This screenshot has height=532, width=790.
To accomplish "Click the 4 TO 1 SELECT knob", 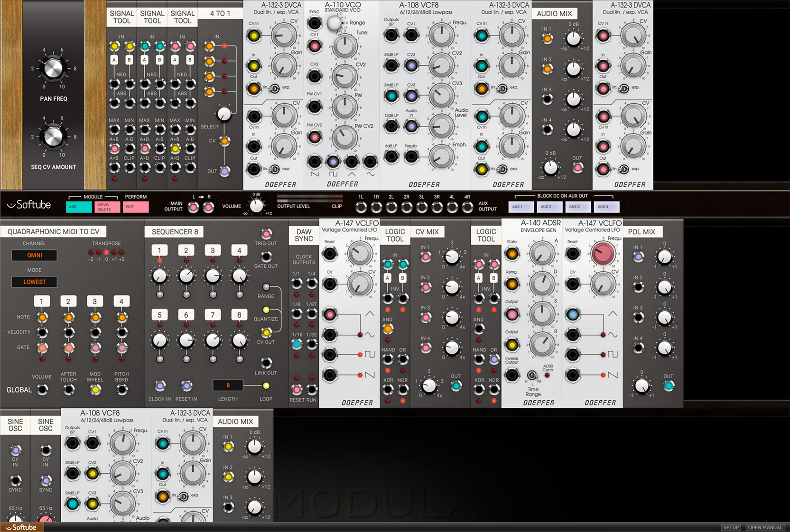I will click(224, 114).
